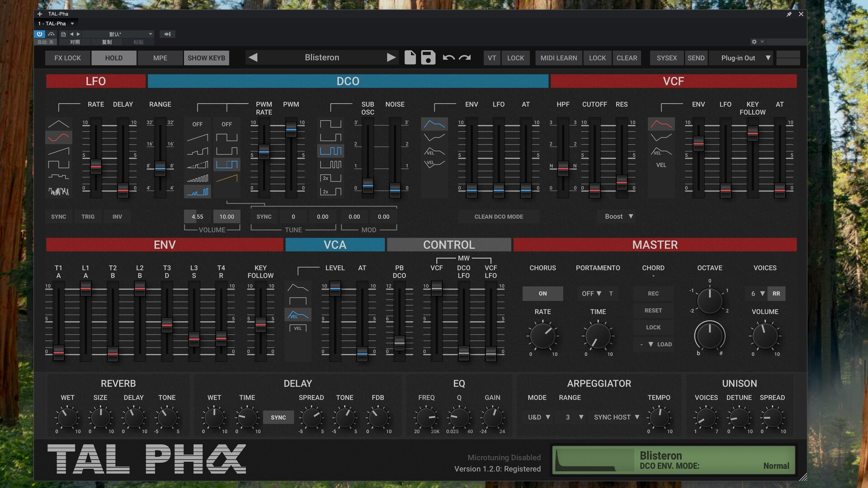This screenshot has width=868, height=488.
Task: Toggle SHOW KEYB keyboard display
Action: click(x=207, y=58)
